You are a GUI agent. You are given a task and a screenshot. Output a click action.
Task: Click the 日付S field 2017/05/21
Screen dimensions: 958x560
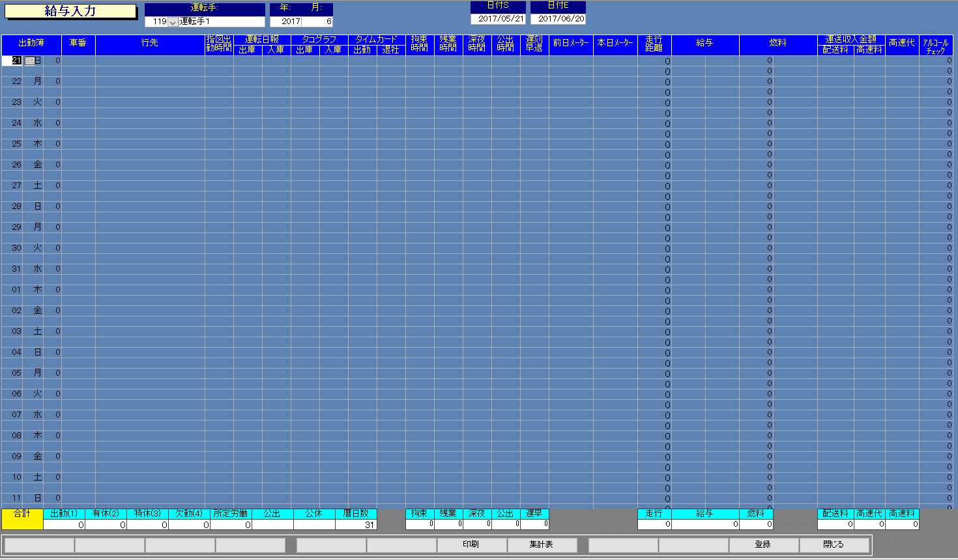498,19
